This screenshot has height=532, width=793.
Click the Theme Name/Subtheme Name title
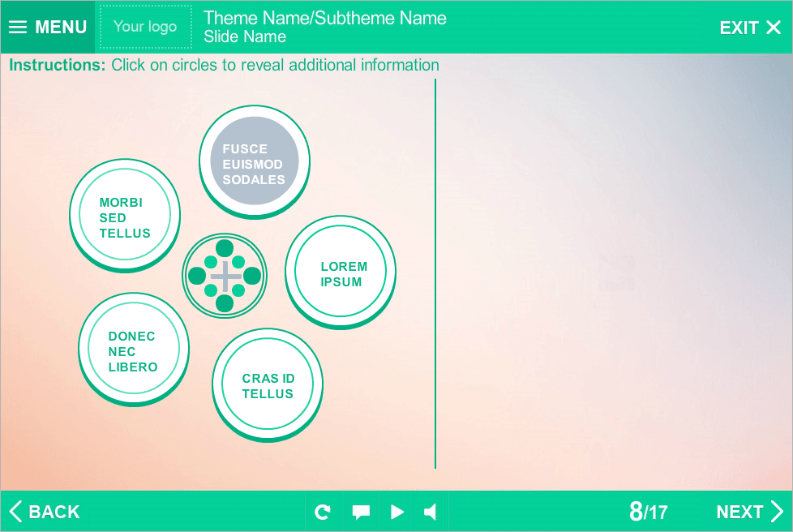tap(324, 19)
